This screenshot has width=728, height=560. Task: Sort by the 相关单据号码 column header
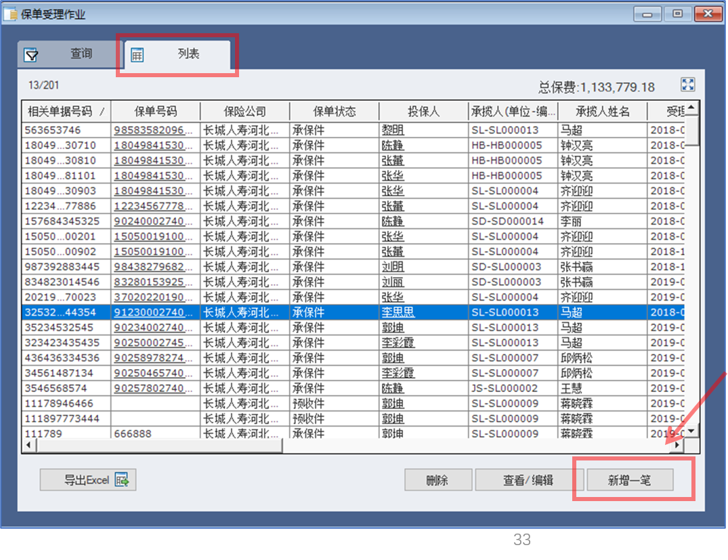tap(66, 112)
